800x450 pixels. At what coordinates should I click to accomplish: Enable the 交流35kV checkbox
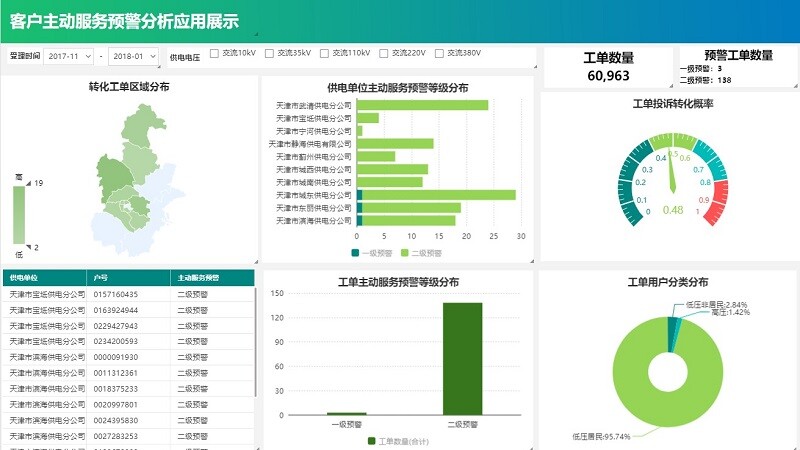[271, 54]
